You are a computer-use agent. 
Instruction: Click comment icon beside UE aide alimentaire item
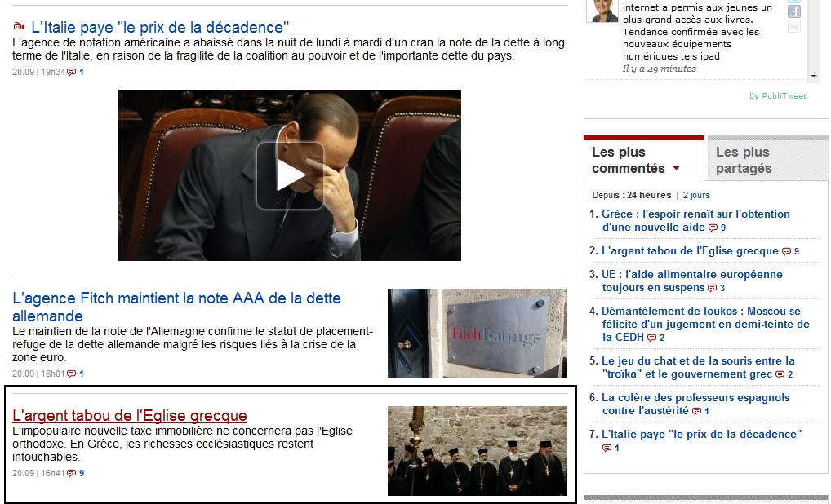click(712, 289)
